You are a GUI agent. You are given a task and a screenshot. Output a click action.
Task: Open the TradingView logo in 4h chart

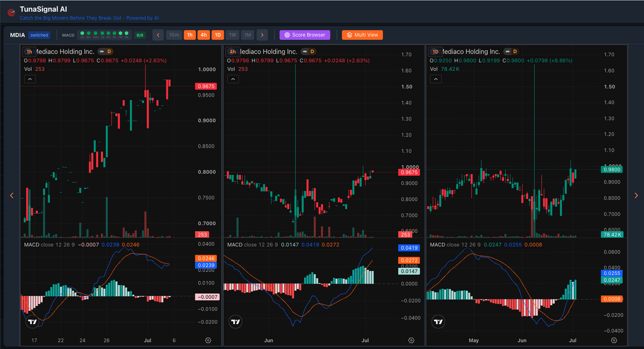[x=236, y=322]
